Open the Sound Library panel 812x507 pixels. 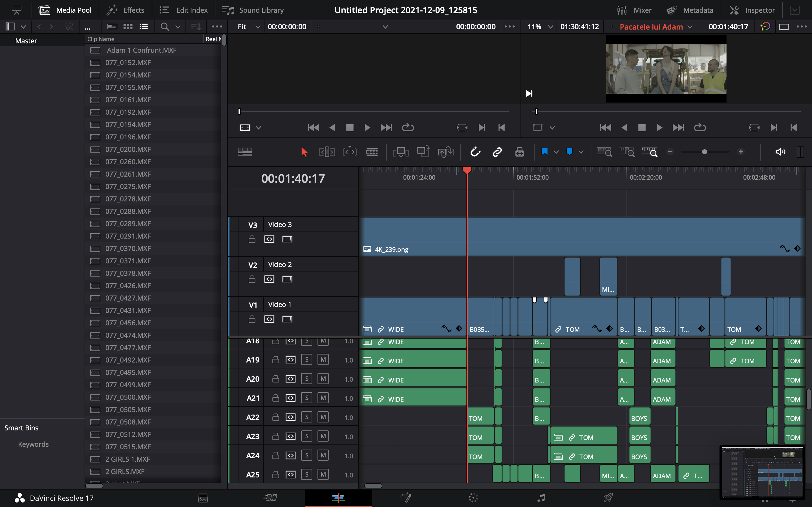click(x=253, y=10)
